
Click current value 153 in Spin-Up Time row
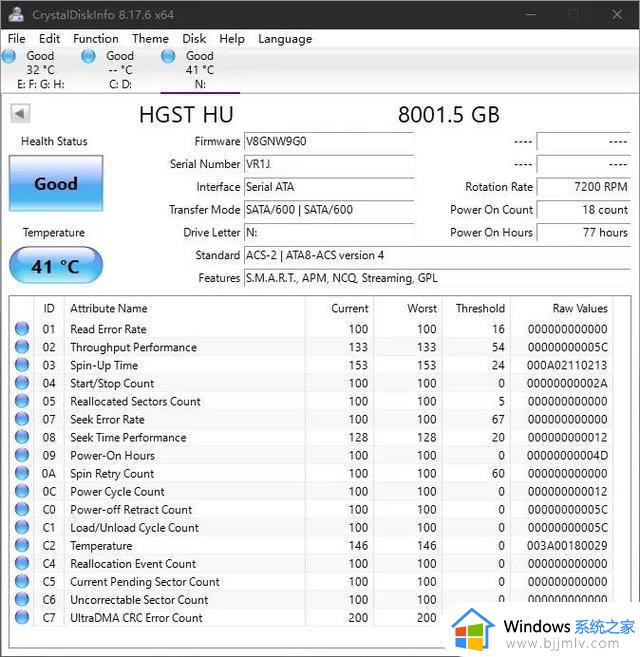tap(358, 365)
